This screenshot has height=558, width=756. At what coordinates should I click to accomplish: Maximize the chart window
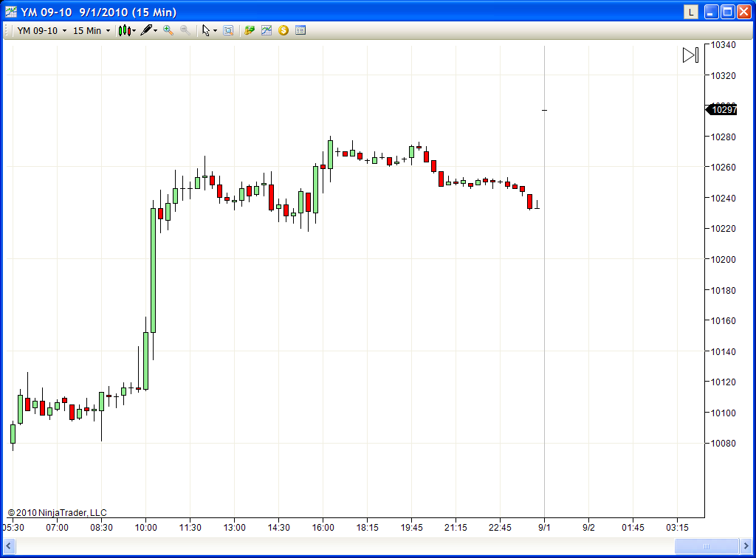pos(727,12)
